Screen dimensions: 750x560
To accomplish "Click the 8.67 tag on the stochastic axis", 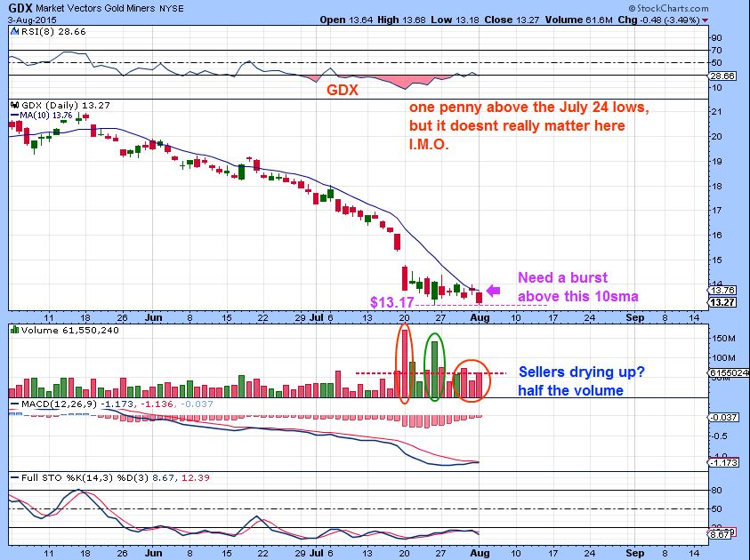I will [x=721, y=534].
